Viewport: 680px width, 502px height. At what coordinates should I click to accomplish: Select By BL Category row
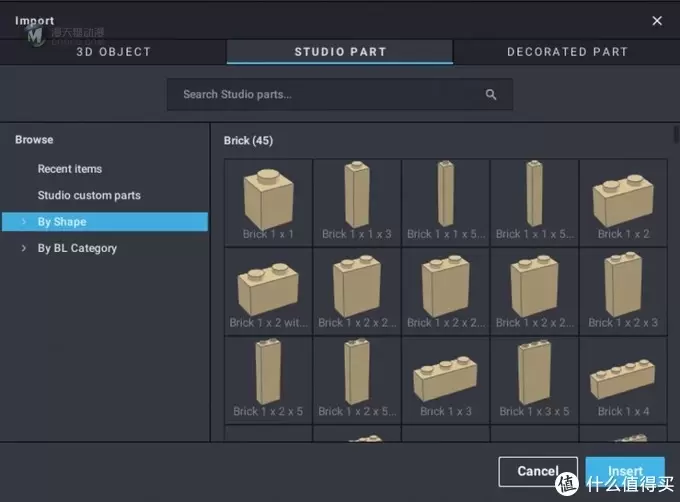pyautogui.click(x=105, y=248)
